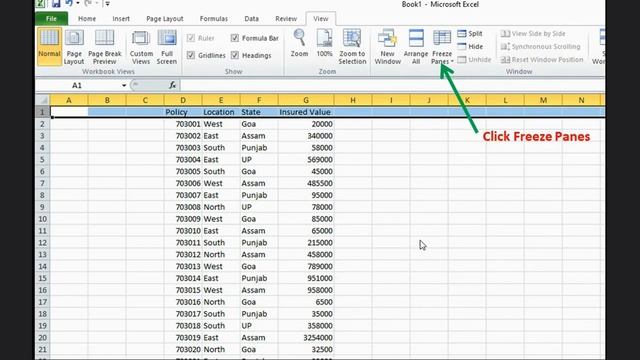640x360 pixels.
Task: Open Page Layout view
Action: [x=74, y=47]
